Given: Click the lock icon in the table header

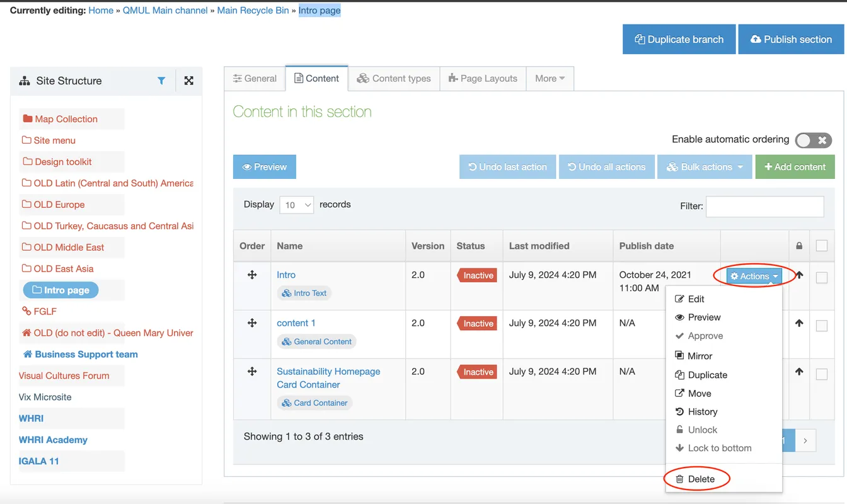Looking at the screenshot, I should pos(799,246).
